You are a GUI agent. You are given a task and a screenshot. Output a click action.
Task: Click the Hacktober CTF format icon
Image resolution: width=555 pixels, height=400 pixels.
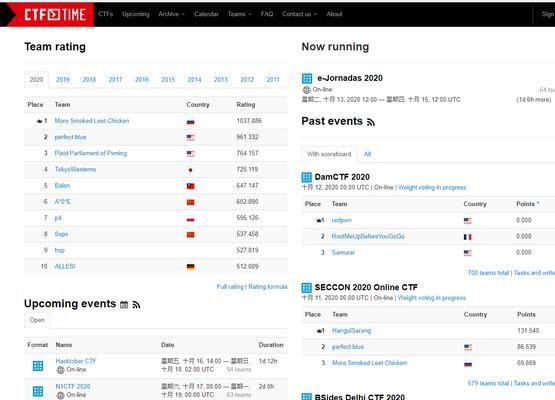(38, 366)
